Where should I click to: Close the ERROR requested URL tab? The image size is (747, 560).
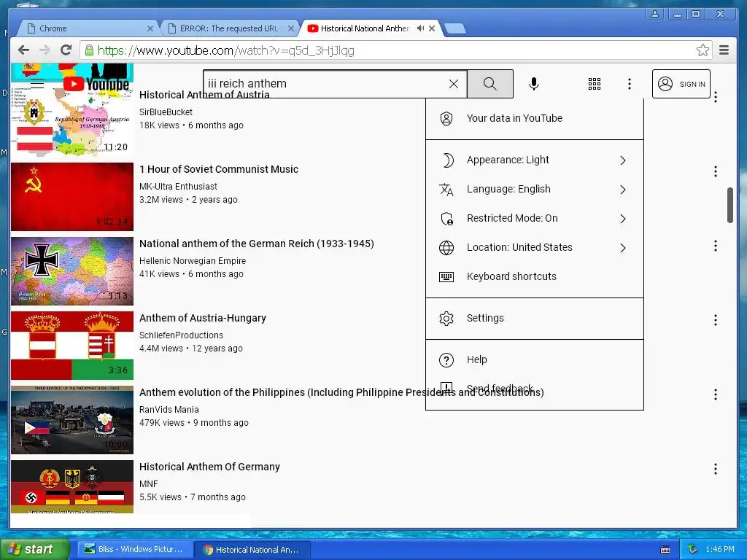[290, 28]
